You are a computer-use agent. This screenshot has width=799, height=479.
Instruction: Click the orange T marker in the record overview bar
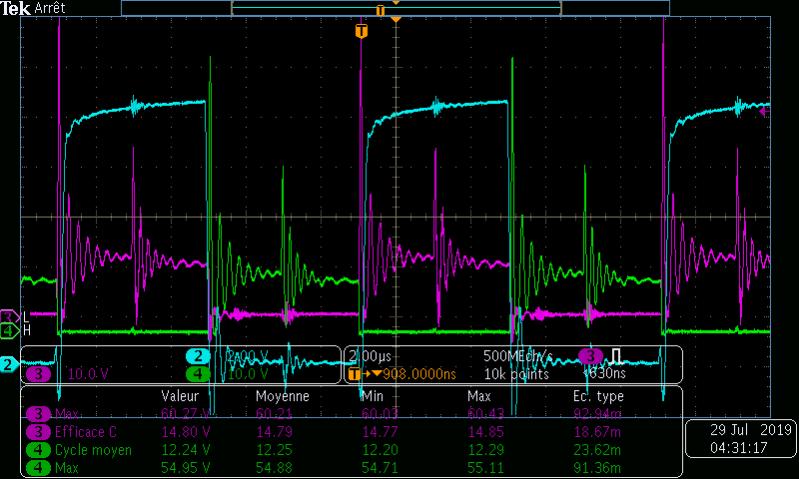(380, 11)
